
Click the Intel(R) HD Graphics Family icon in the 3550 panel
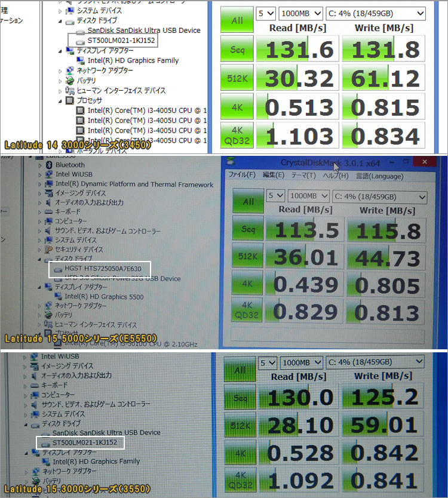tap(46, 462)
